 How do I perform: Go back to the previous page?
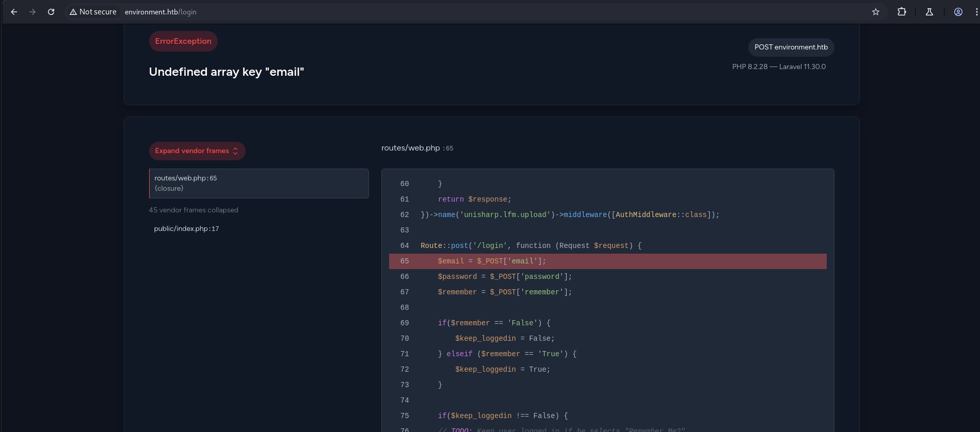click(14, 12)
